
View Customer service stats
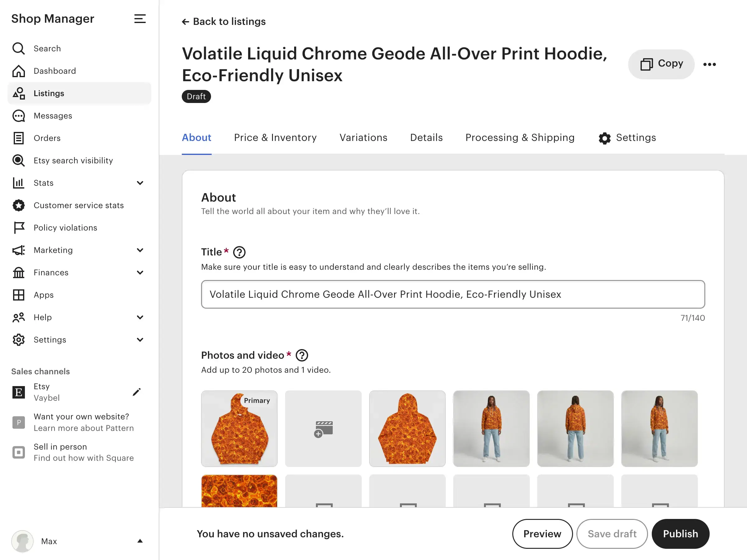click(78, 205)
